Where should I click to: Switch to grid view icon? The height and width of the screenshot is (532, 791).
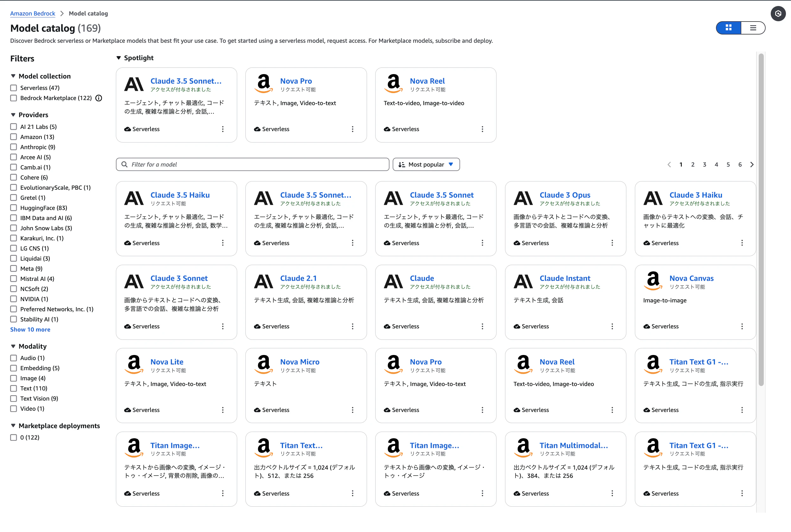pyautogui.click(x=728, y=28)
